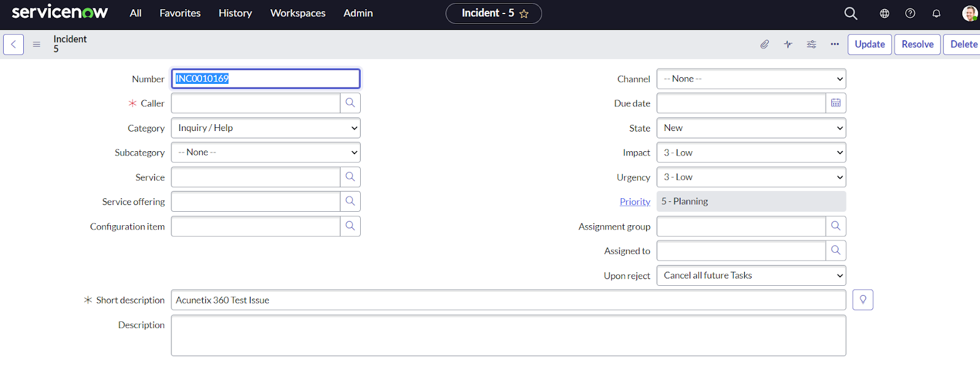This screenshot has width=980, height=366.
Task: Focus the Caller input field
Action: point(255,103)
